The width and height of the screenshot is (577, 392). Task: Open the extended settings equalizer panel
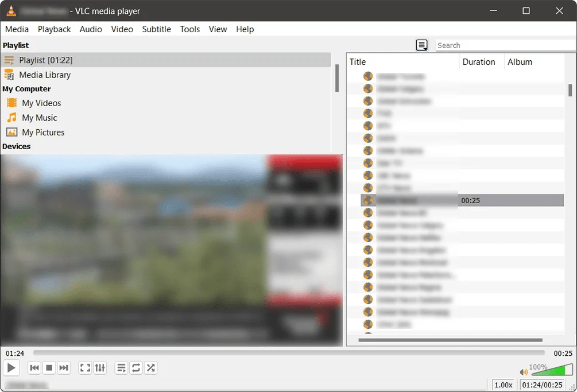pyautogui.click(x=100, y=368)
